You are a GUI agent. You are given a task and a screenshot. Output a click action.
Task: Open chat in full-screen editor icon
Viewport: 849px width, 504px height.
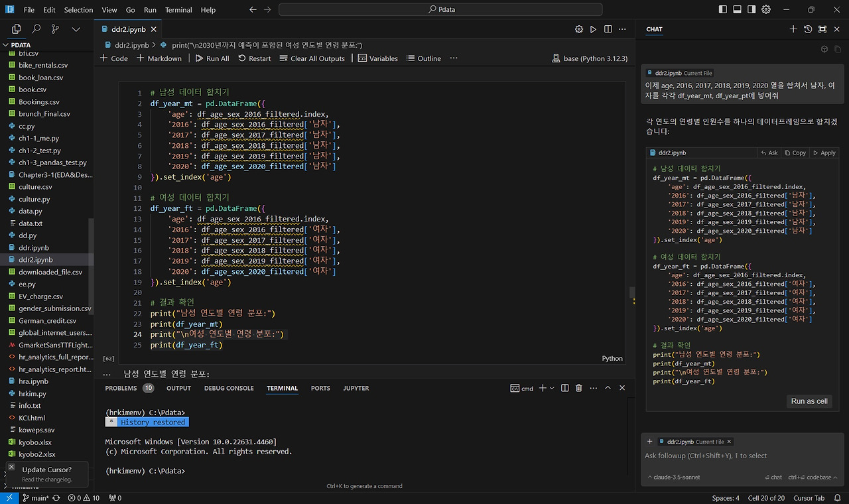pos(822,29)
